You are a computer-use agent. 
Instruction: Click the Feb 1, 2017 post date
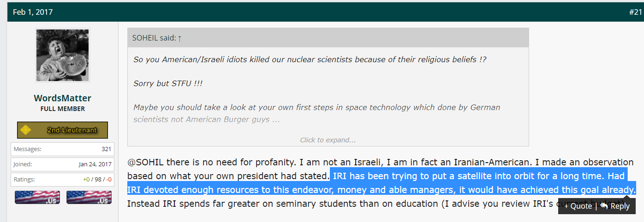[33, 12]
